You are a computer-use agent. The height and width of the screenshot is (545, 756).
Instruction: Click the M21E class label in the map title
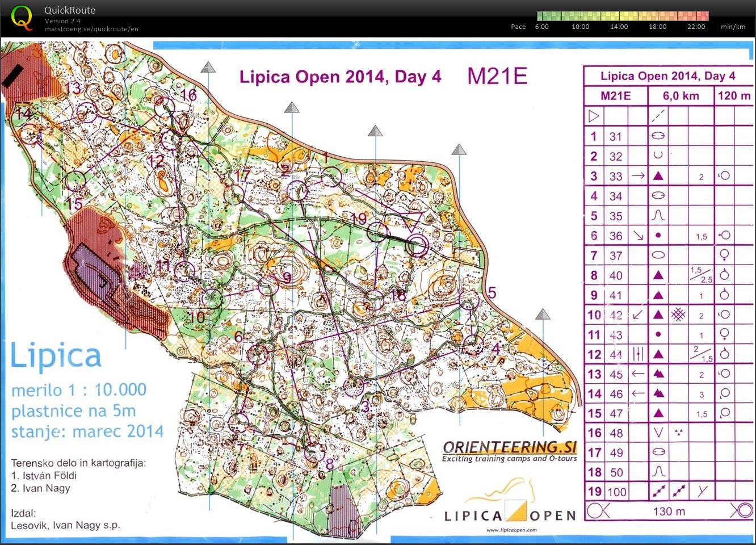coord(497,76)
